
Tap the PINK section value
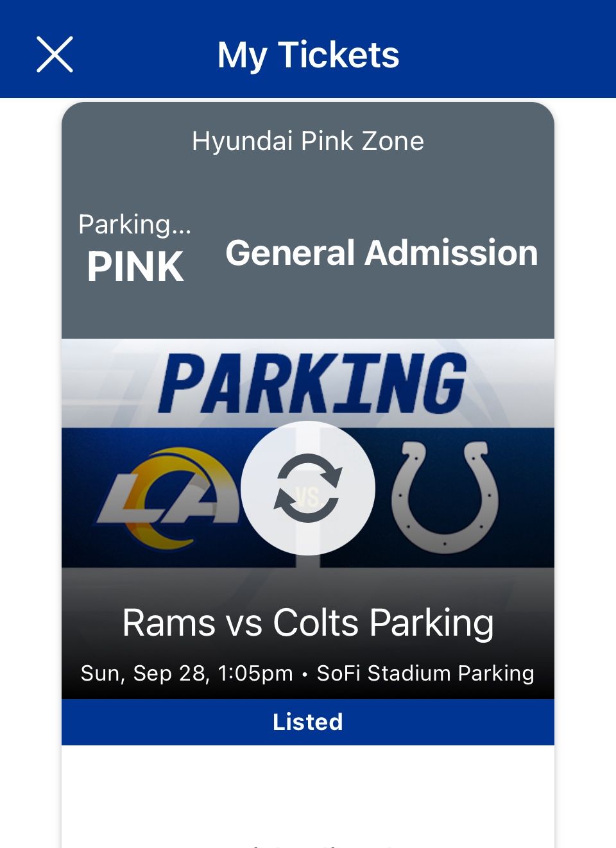[135, 266]
